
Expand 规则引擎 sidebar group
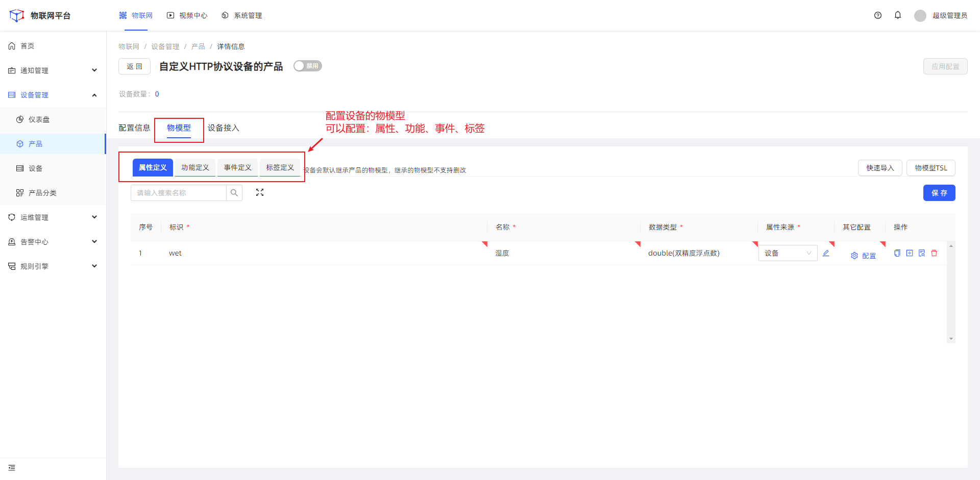(x=53, y=266)
